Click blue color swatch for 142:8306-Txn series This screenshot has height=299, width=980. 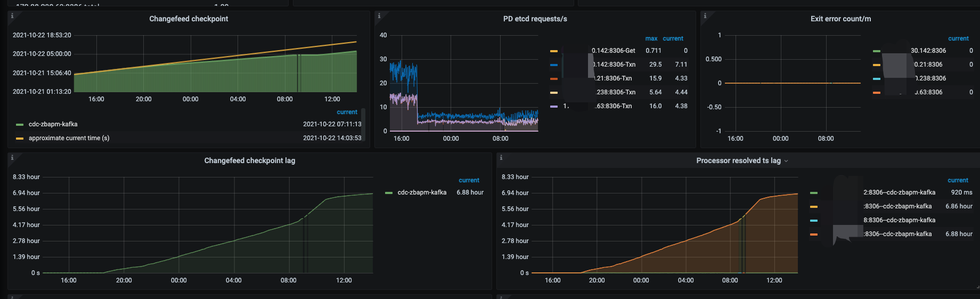coord(554,65)
